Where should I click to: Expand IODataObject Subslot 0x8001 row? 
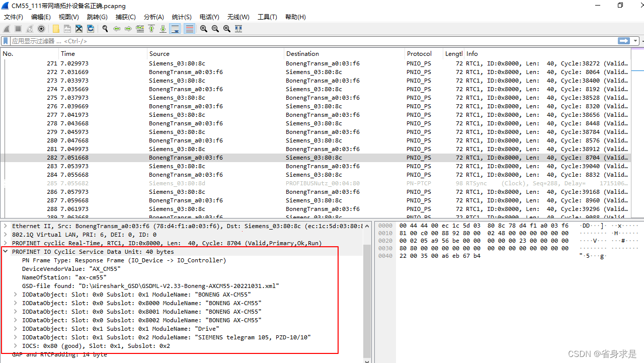pyautogui.click(x=16, y=312)
